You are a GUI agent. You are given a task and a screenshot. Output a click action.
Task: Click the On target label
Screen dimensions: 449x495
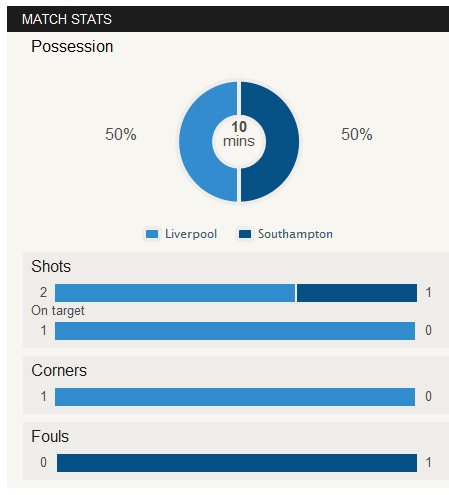(x=58, y=311)
